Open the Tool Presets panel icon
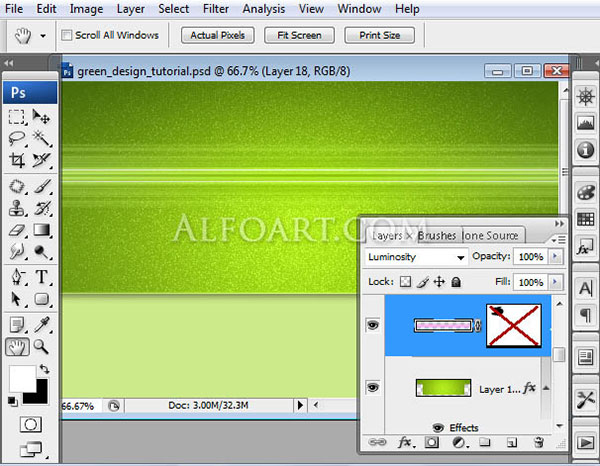The height and width of the screenshot is (466, 600). 585,400
